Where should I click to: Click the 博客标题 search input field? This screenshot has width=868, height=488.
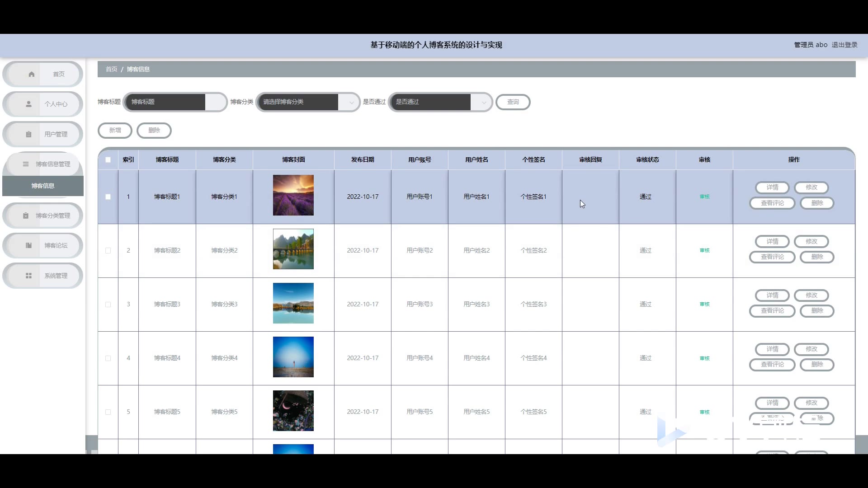coord(165,102)
